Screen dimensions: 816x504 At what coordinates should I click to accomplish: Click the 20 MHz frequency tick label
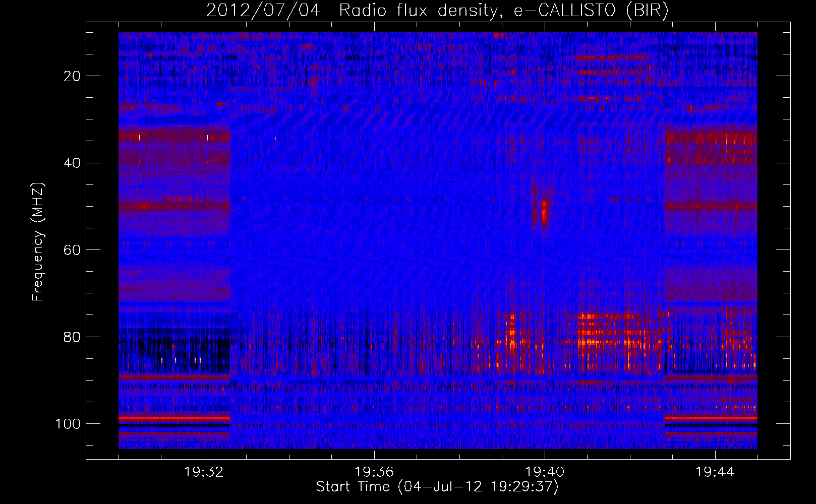click(72, 76)
